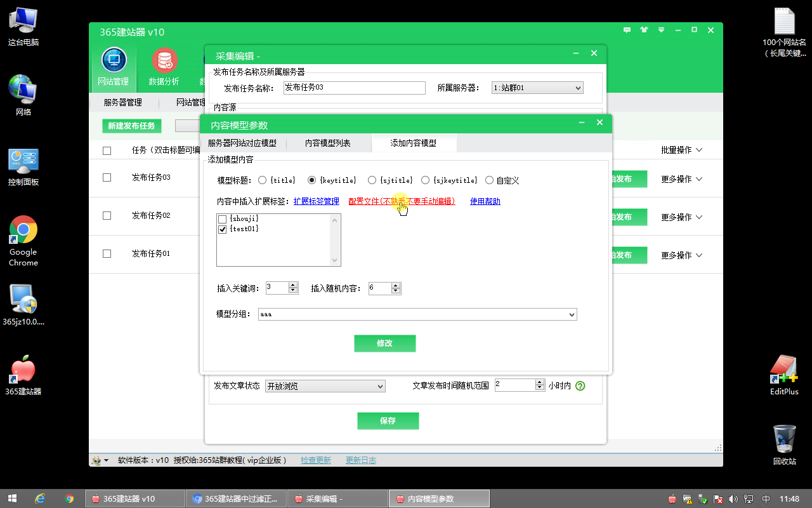Toggle the select-all tasks header checkbox
Screen dimensions: 812x508
click(x=107, y=150)
